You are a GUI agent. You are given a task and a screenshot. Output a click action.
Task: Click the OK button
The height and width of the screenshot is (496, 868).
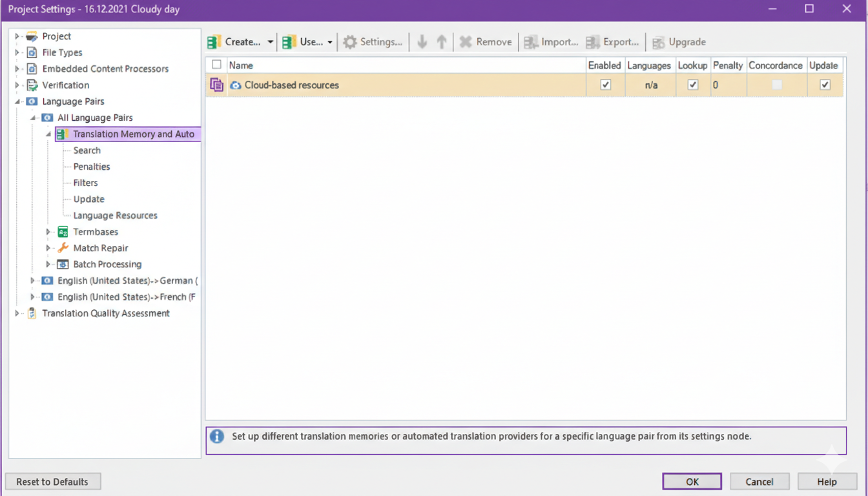point(692,482)
